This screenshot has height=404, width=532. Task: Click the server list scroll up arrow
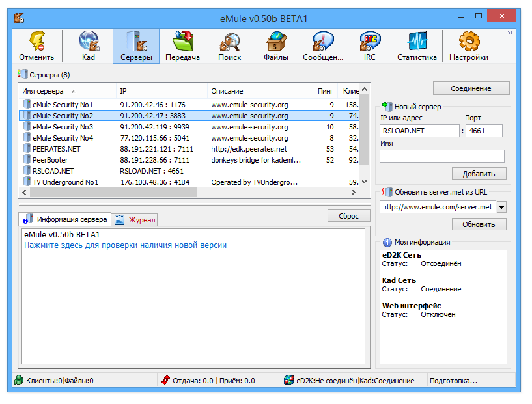click(x=365, y=89)
